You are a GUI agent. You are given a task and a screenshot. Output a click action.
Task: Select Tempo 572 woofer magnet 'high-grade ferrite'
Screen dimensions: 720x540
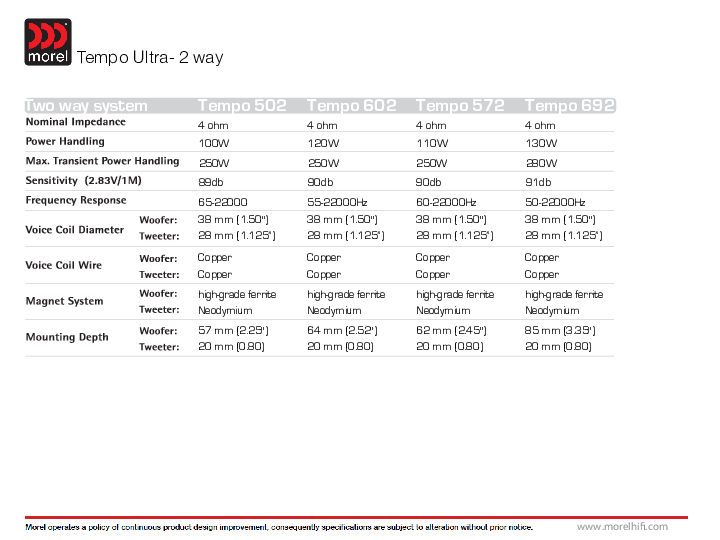coord(455,294)
